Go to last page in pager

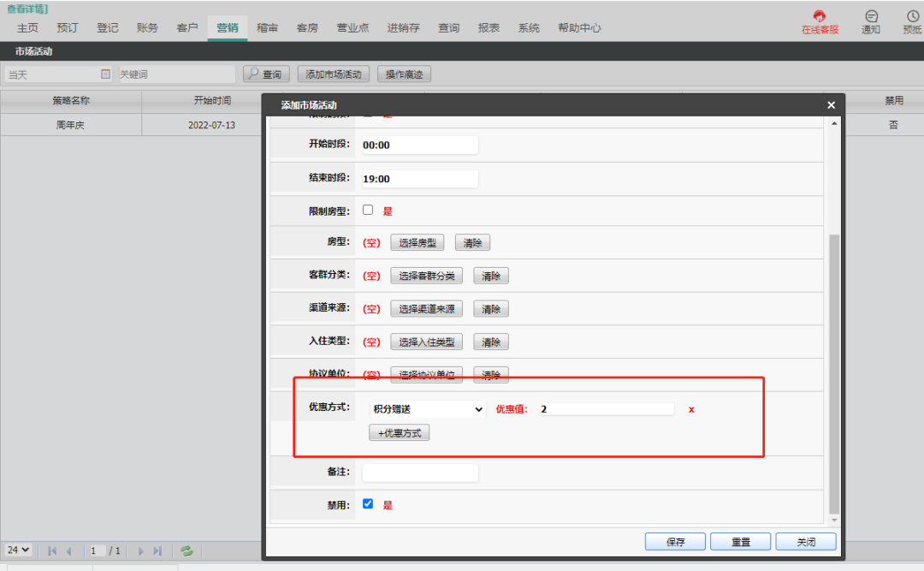pyautogui.click(x=157, y=551)
